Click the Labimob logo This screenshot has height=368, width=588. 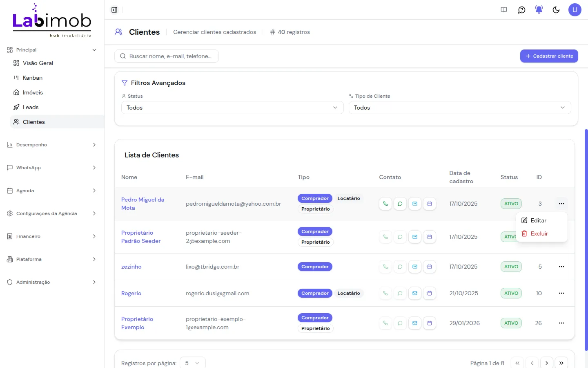52,21
